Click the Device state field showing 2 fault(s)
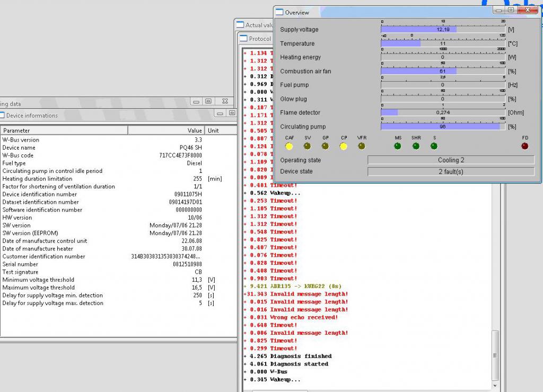Viewport: 543px width, 392px height. pyautogui.click(x=451, y=171)
